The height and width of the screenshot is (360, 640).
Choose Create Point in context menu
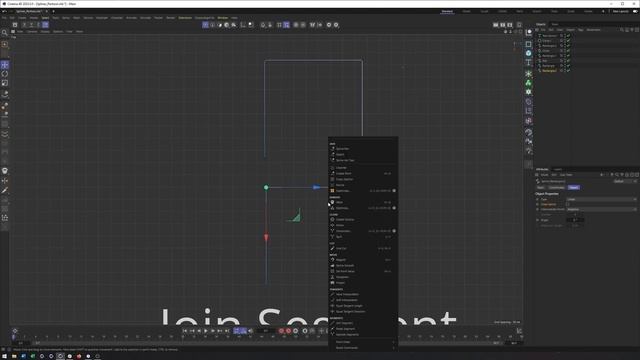pyautogui.click(x=343, y=173)
